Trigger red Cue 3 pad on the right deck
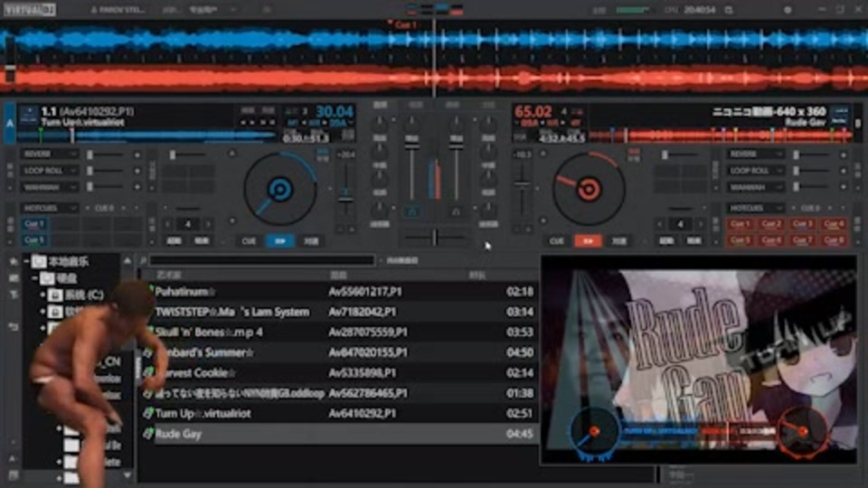Viewport: 868px width, 488px height. point(802,224)
